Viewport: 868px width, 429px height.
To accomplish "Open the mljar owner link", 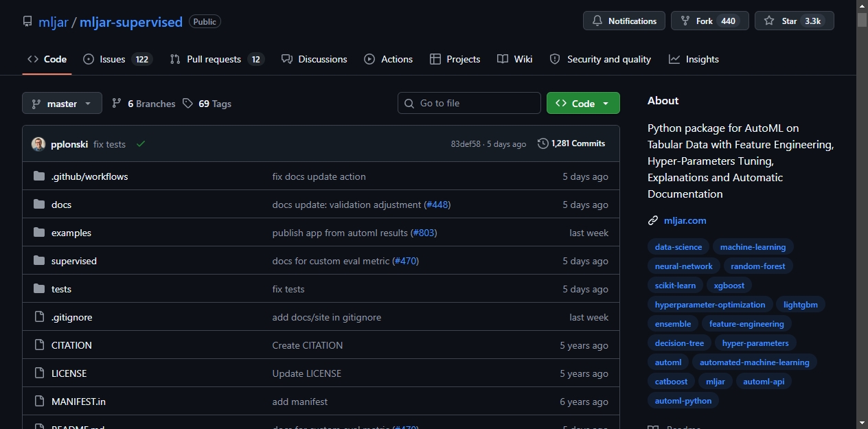I will click(54, 22).
